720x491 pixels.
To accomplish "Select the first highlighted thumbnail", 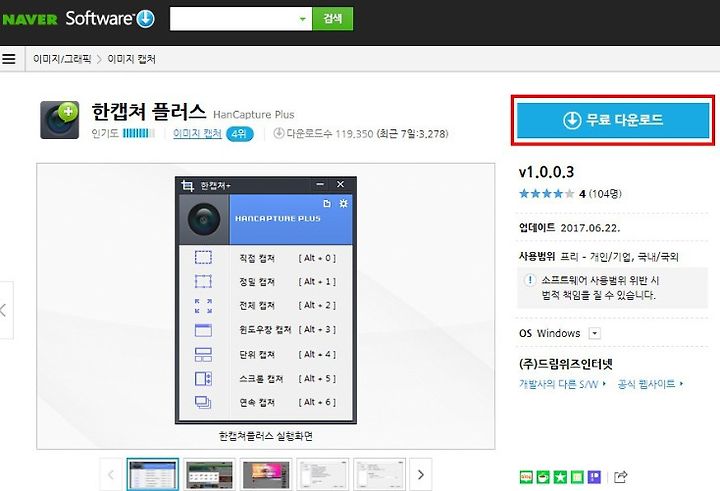I will [x=153, y=474].
